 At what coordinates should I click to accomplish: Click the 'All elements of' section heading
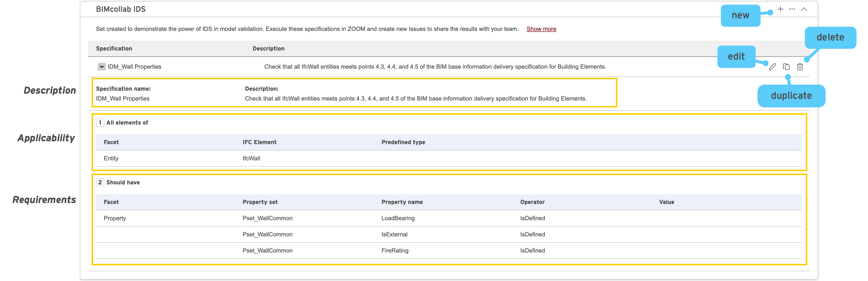[127, 123]
